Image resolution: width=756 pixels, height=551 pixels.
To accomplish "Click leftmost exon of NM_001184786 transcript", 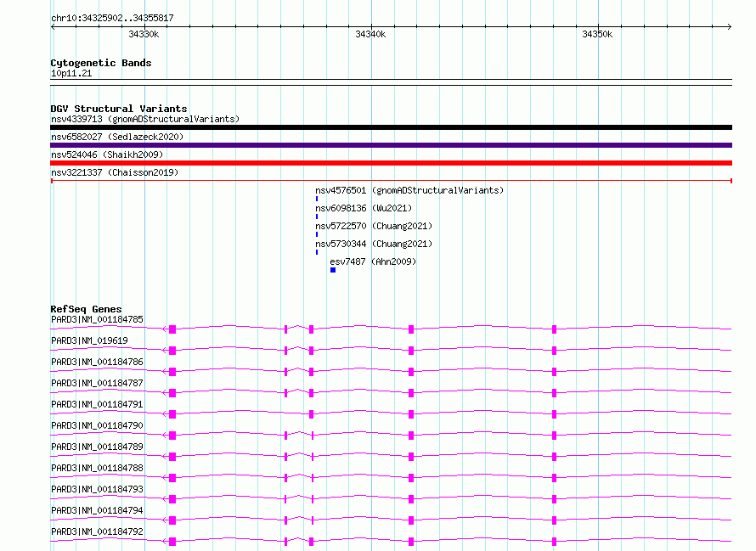I will point(172,372).
